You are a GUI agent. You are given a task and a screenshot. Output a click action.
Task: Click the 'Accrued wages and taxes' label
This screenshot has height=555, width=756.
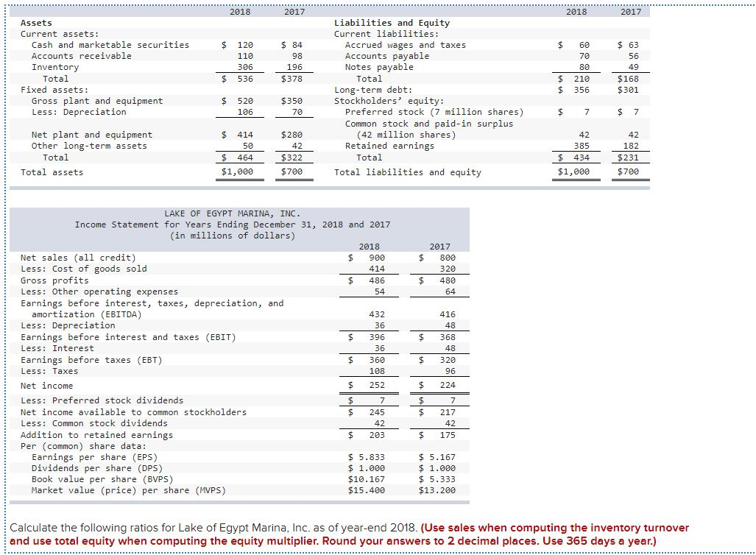pyautogui.click(x=406, y=45)
